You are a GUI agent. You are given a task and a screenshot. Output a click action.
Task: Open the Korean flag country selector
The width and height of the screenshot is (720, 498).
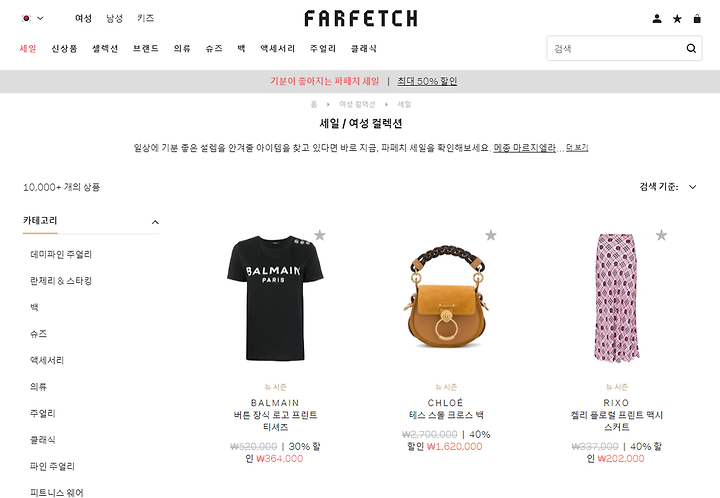(32, 18)
